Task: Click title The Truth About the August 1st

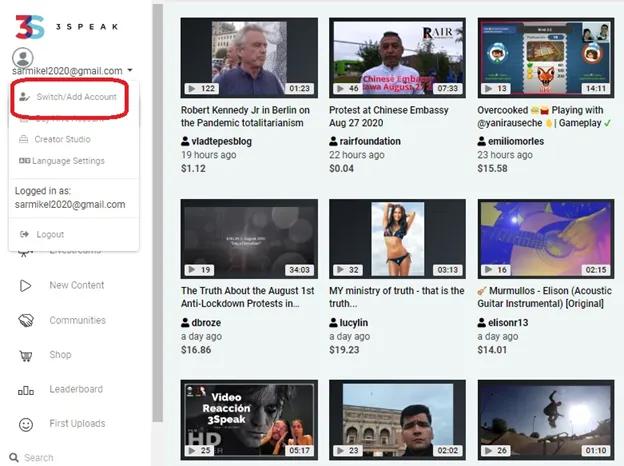Action: coord(248,297)
